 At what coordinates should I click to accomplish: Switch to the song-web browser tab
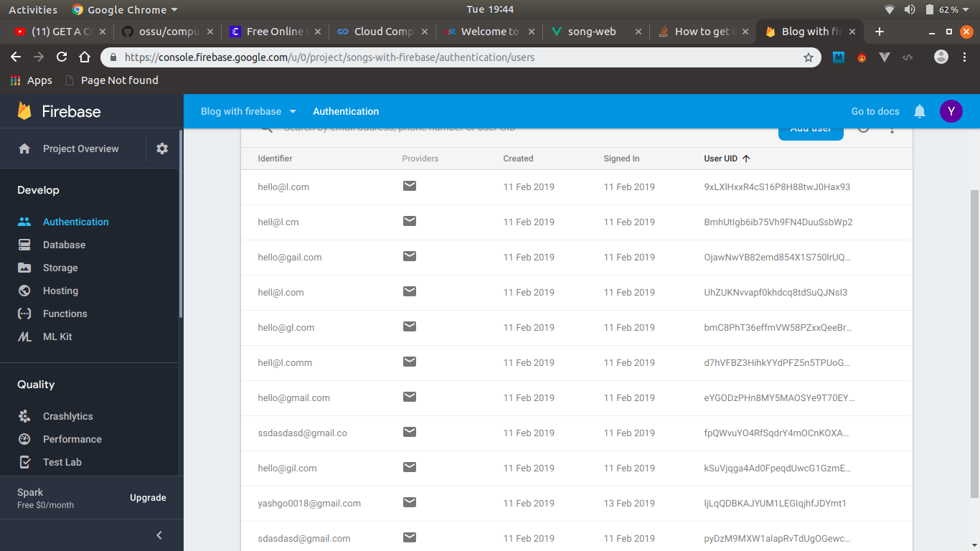(591, 31)
